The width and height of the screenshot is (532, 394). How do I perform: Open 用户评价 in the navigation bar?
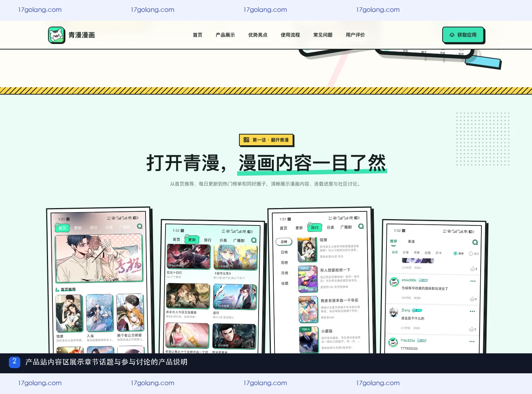point(355,35)
